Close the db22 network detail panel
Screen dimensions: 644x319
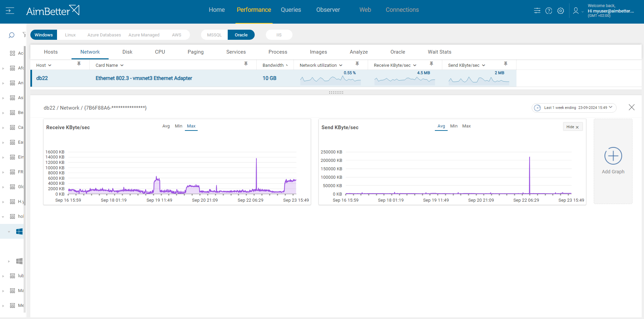(632, 107)
